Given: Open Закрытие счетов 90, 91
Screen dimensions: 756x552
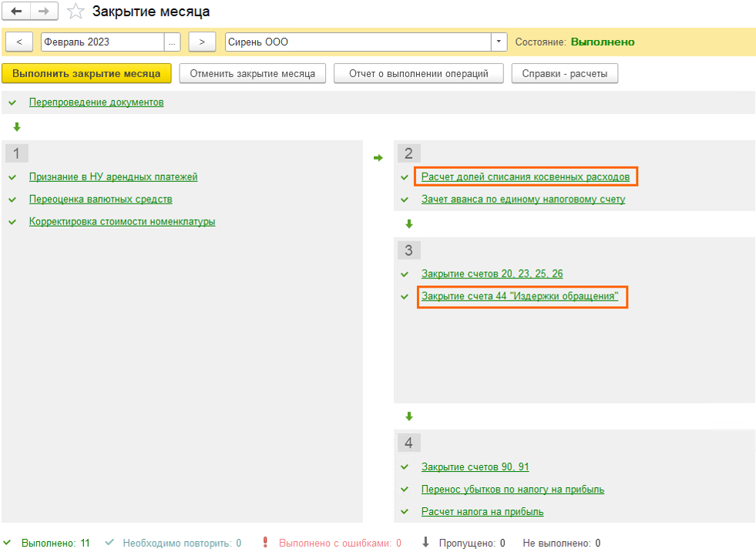Looking at the screenshot, I should [x=475, y=467].
